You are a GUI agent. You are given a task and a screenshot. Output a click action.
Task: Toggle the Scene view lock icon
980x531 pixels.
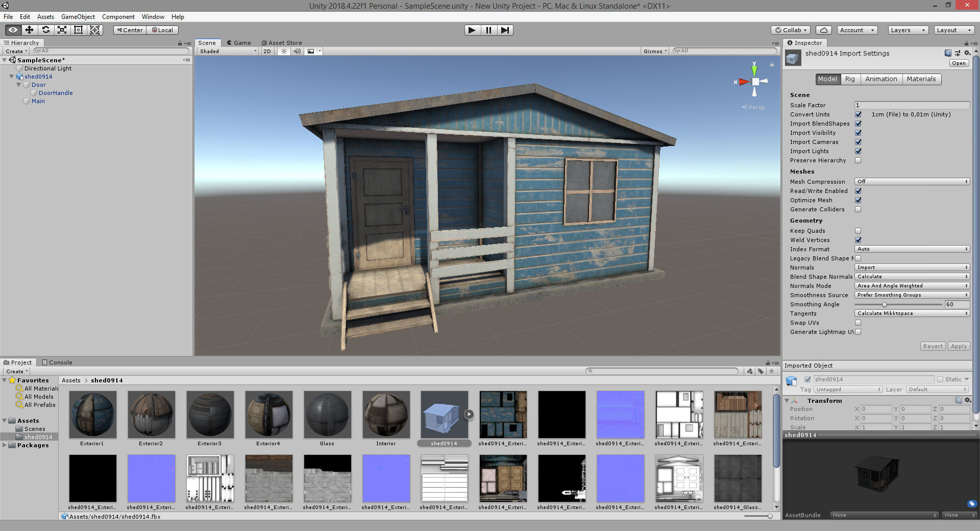click(x=772, y=64)
